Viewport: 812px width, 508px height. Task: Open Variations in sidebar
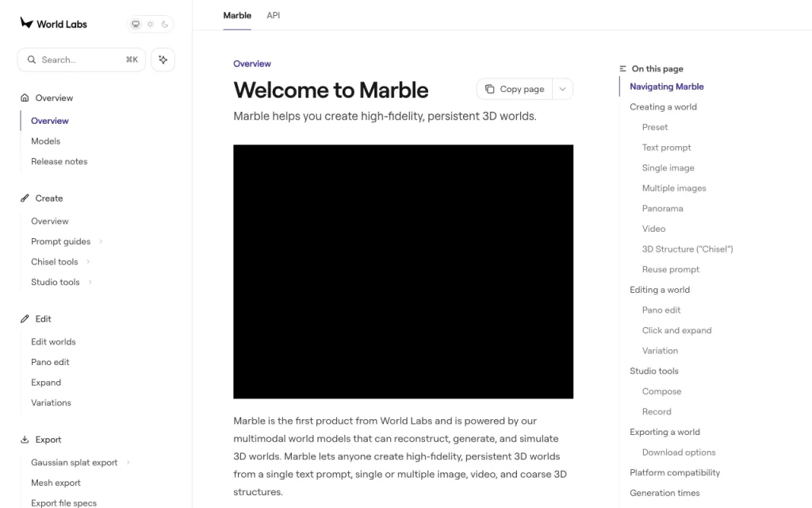52,402
